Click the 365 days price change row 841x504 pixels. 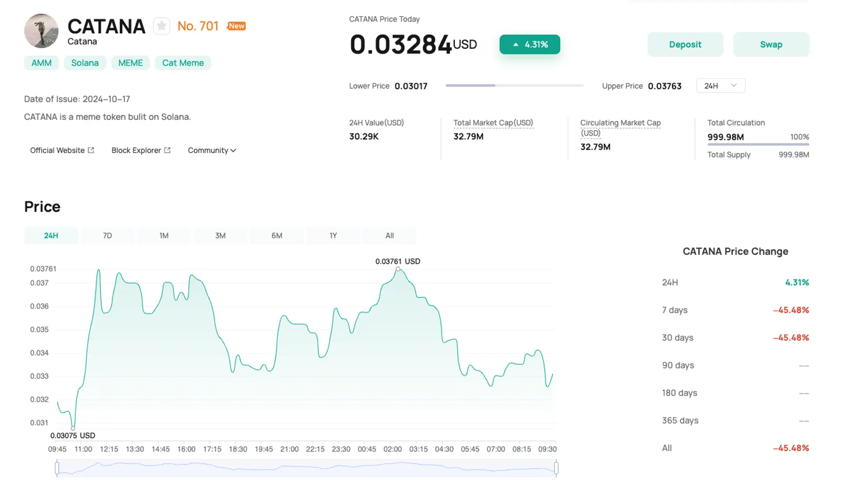pos(735,420)
